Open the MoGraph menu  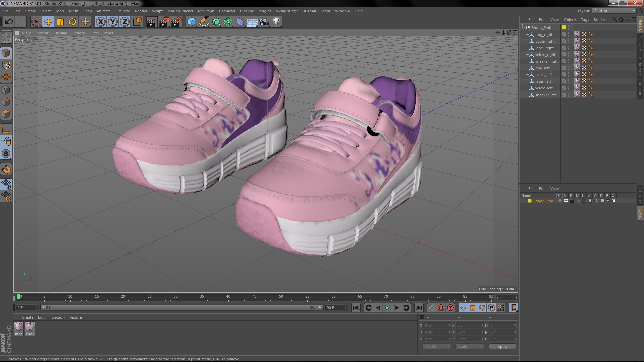click(x=206, y=11)
